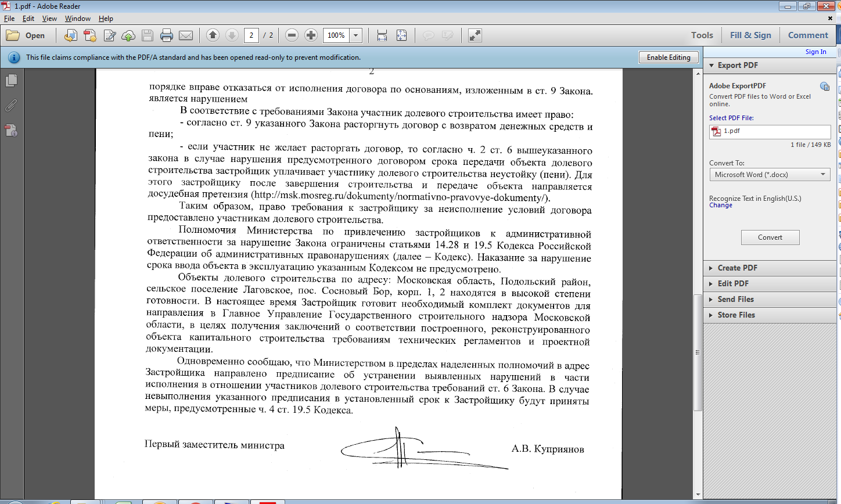841x504 pixels.
Task: Click the Change language link
Action: 720,206
